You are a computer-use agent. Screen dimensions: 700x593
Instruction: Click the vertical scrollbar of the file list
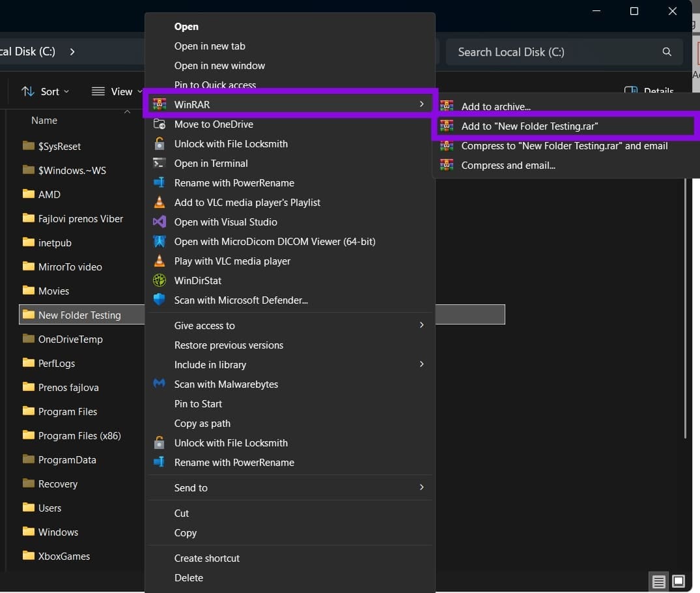(685, 308)
